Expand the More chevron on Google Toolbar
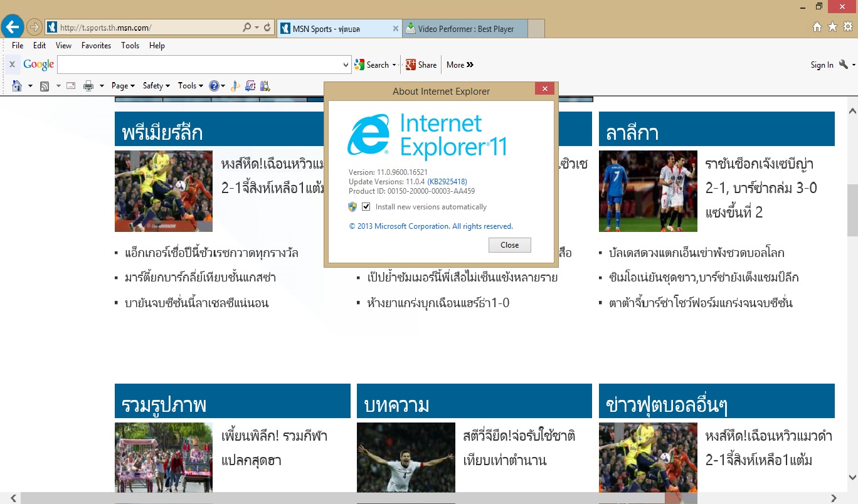 point(460,65)
